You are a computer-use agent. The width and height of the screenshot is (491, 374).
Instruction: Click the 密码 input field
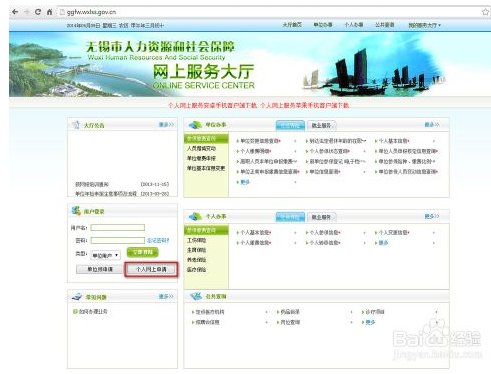pyautogui.click(x=118, y=240)
